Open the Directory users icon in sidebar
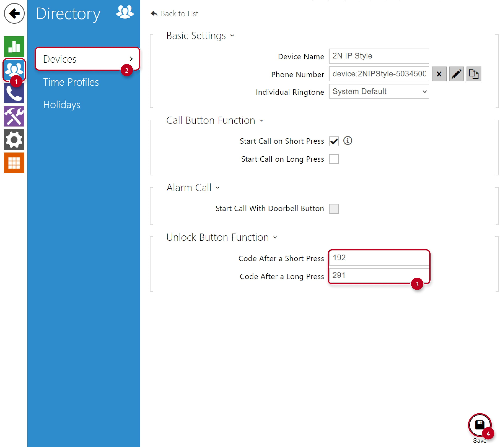 pyautogui.click(x=14, y=70)
